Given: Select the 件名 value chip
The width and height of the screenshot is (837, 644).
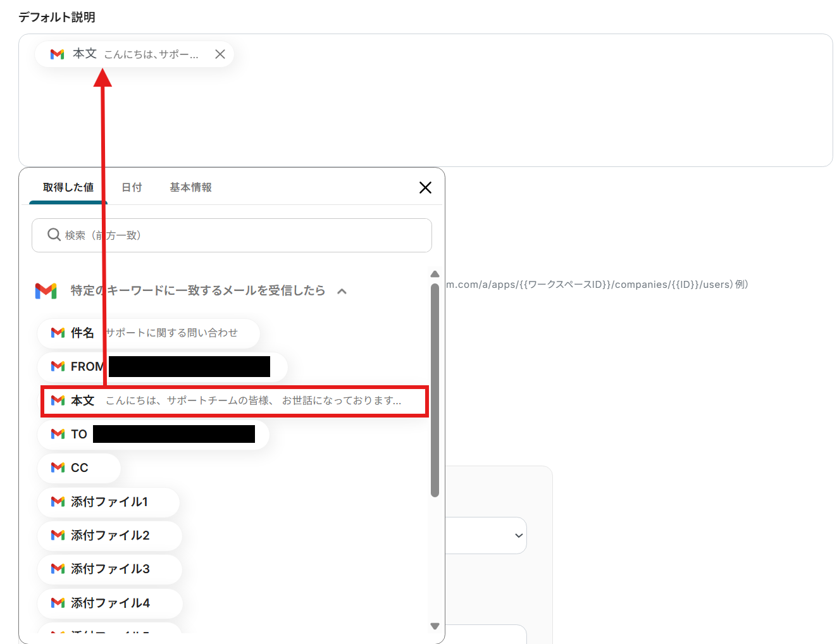Looking at the screenshot, I should click(149, 333).
